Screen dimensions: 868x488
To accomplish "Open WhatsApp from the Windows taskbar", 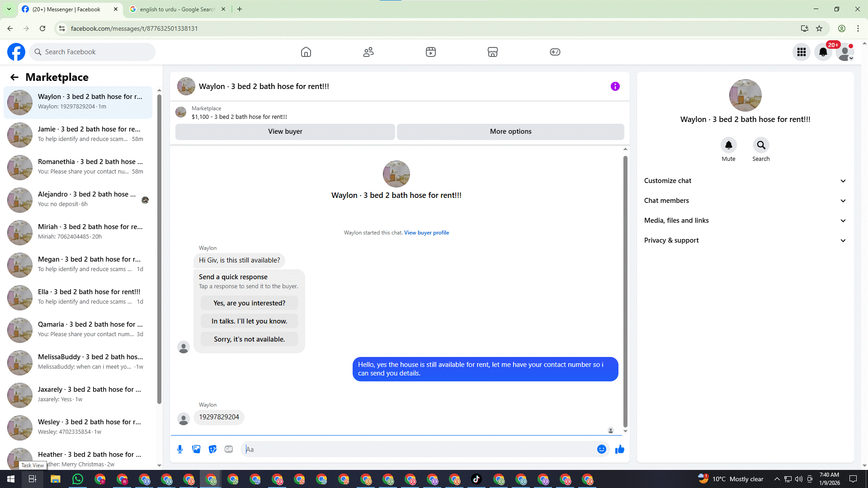I will pos(78,479).
